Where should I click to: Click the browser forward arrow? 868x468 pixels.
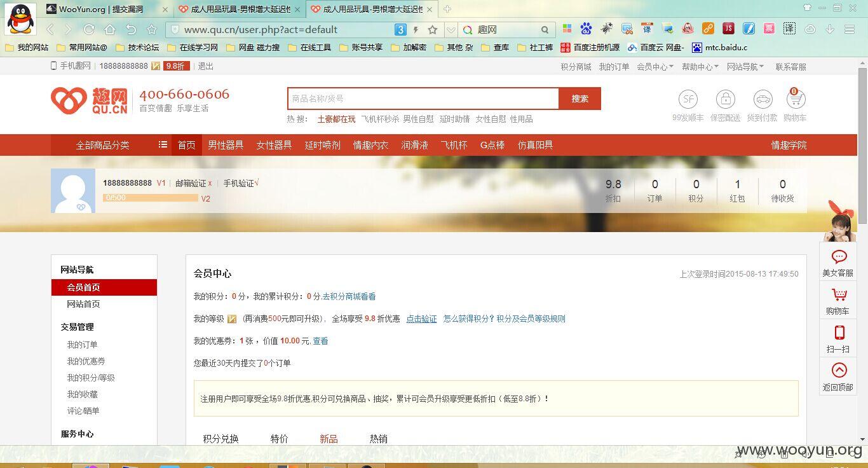tap(69, 29)
